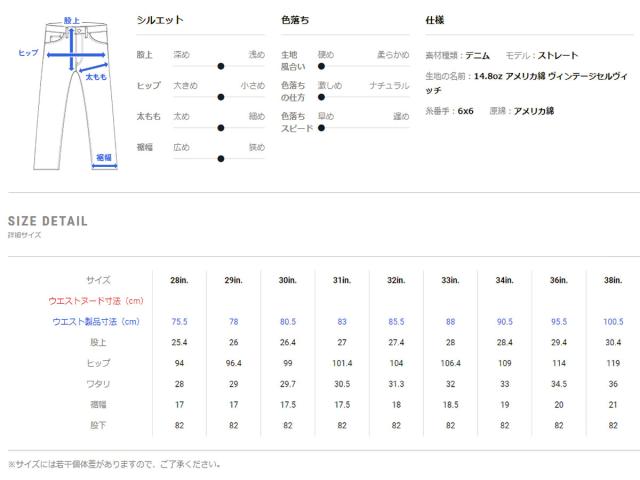
Task: Click the 太もも slider handle under シルエット
Action: [x=221, y=128]
